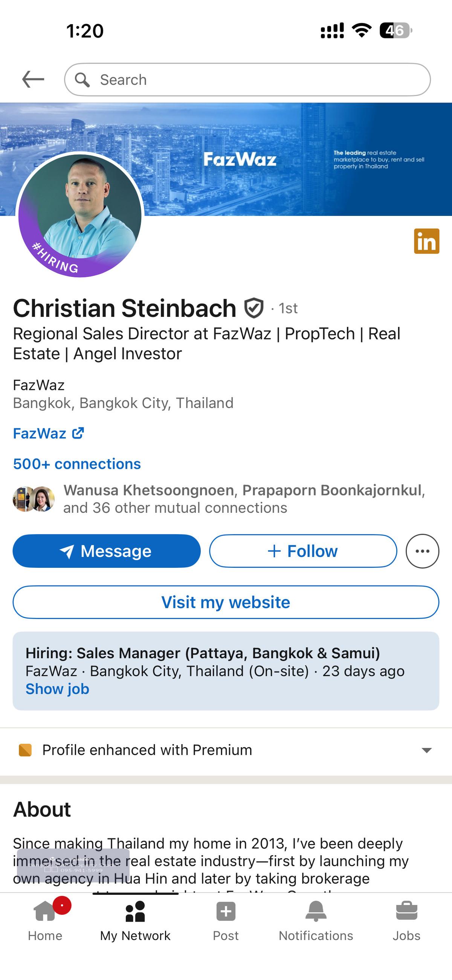Tap the gold LinkedIn Premium badge
452x980 pixels.
click(x=426, y=241)
